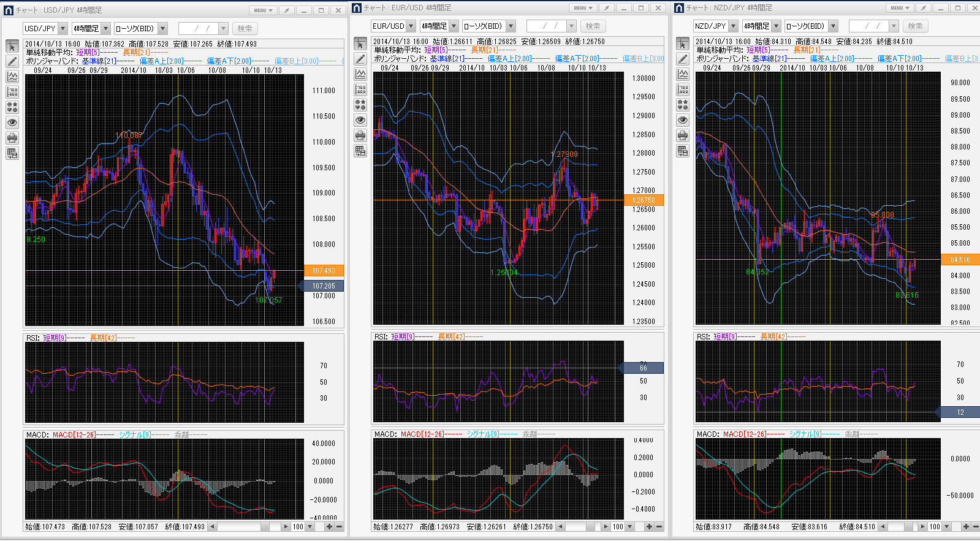This screenshot has height=541, width=980.
Task: Toggle the eye visibility icon in EUR/USD chart
Action: click(360, 120)
